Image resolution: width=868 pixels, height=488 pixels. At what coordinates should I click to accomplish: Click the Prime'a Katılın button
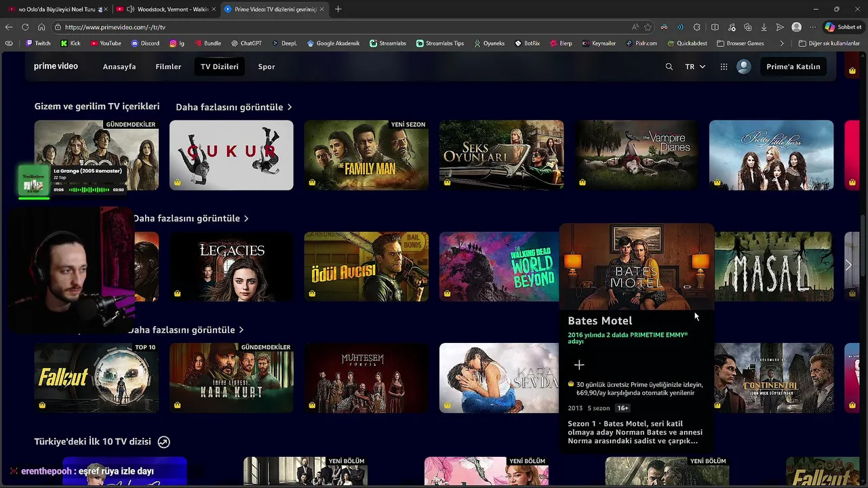pyautogui.click(x=793, y=66)
